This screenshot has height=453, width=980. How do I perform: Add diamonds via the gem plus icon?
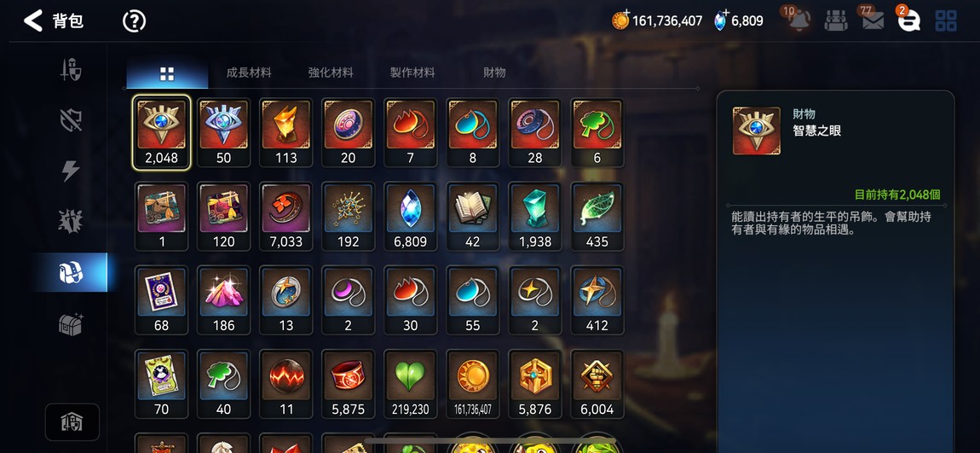[721, 20]
